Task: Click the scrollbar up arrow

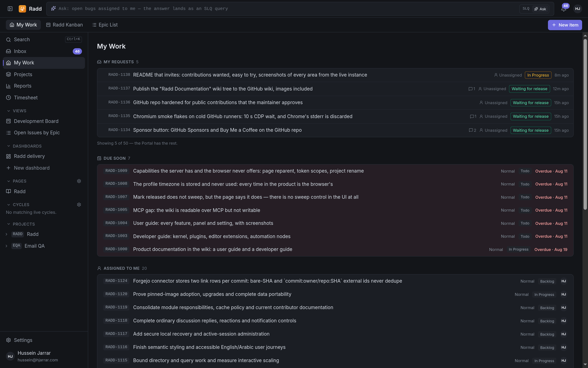Action: pyautogui.click(x=585, y=36)
